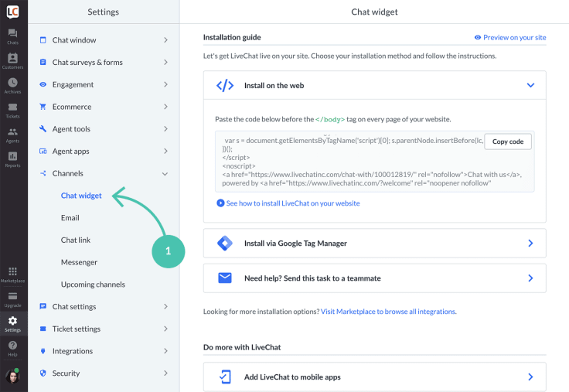Click the Chat settings bubble icon
The image size is (569, 392).
tap(43, 306)
